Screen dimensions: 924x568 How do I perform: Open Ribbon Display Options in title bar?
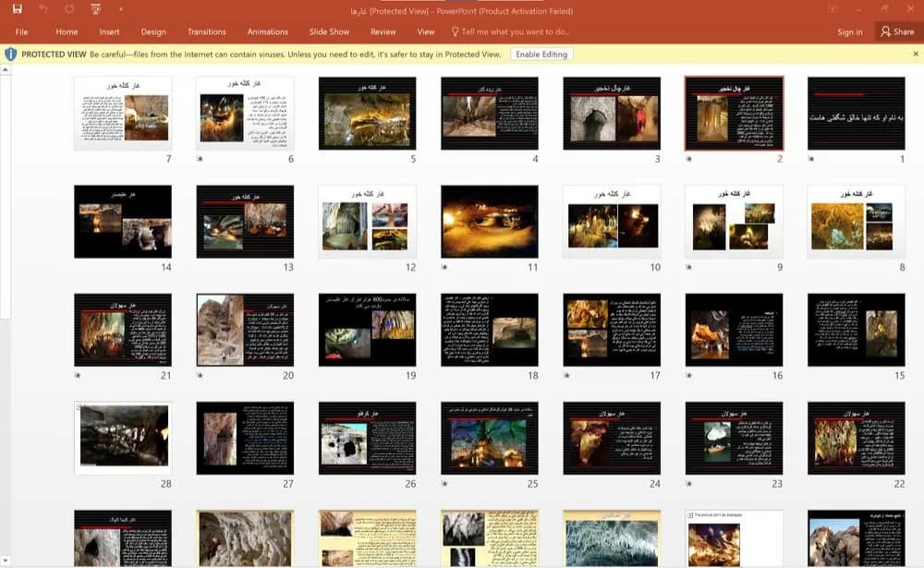point(833,9)
